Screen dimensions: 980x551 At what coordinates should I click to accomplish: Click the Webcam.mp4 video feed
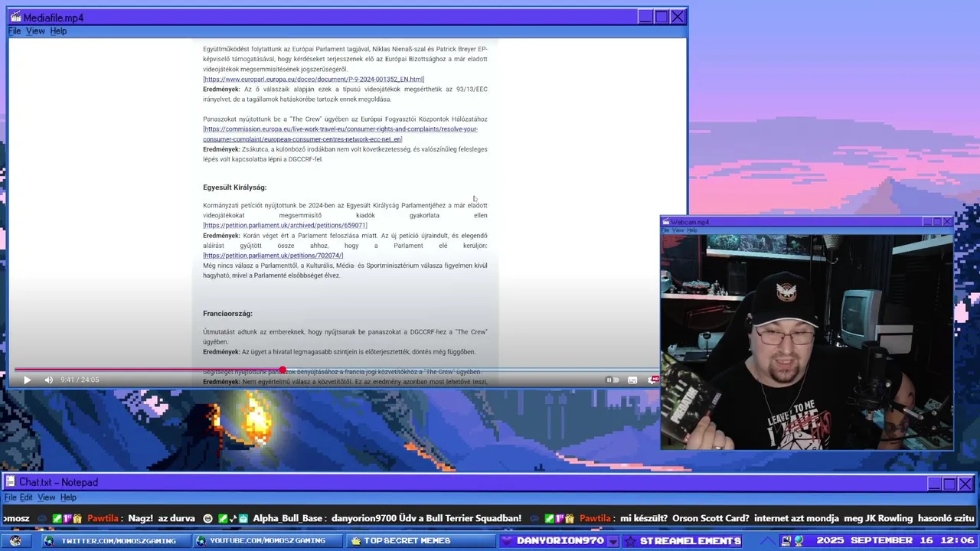point(807,342)
